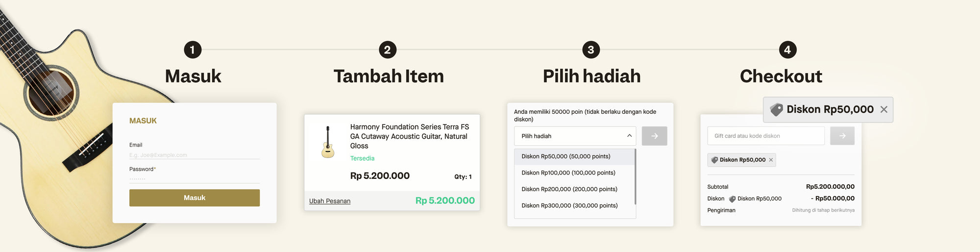Apply selected reward with arrow button
The width and height of the screenshot is (980, 252).
[x=654, y=136]
